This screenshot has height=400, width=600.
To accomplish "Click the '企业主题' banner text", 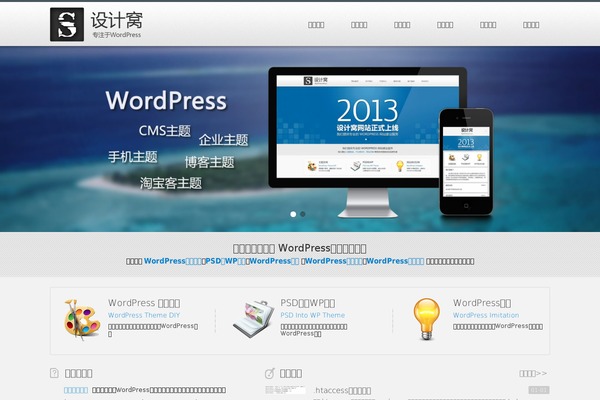I will [x=223, y=140].
